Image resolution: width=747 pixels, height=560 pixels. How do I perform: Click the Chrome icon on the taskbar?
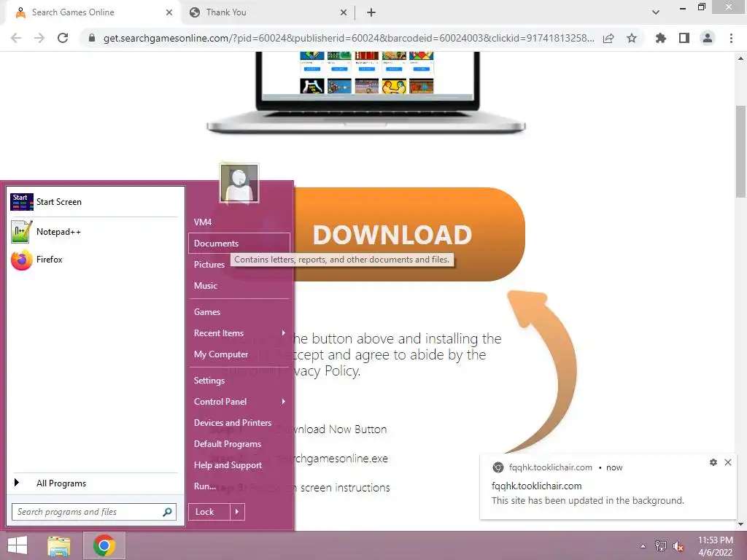(104, 545)
